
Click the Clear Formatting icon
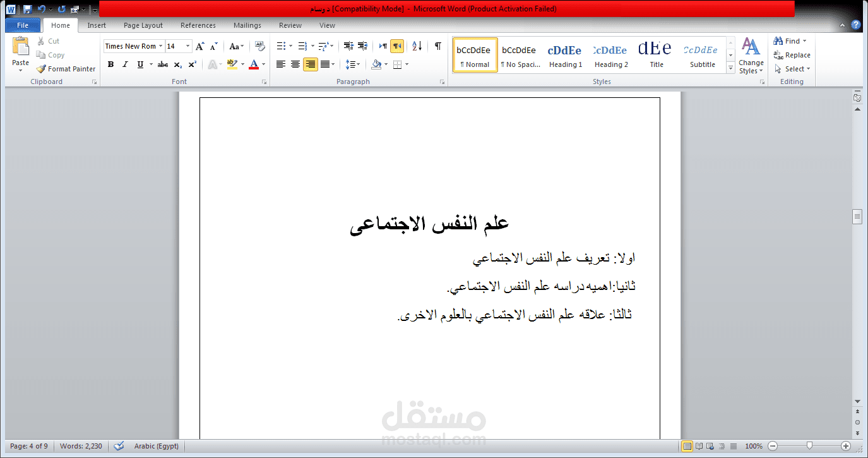[259, 46]
